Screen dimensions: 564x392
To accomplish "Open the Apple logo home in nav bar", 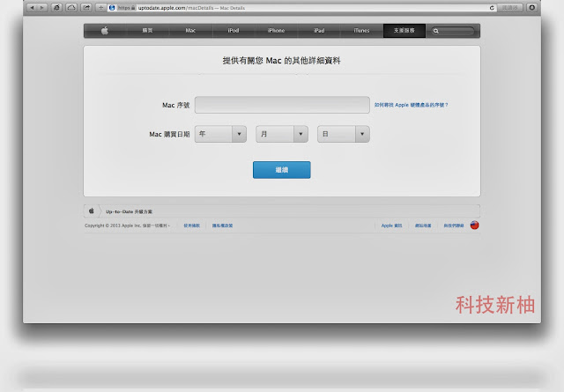I will 105,31.
